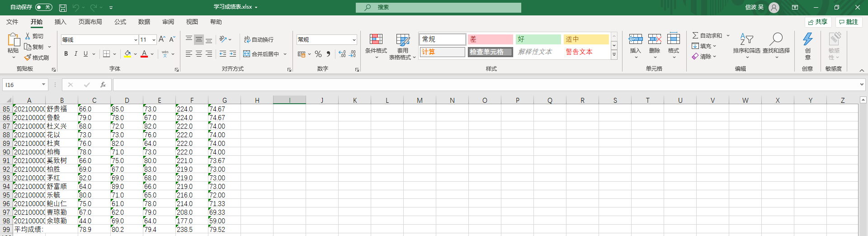Apply the red font color A
Image resolution: width=868 pixels, height=236 pixels.
[x=144, y=54]
